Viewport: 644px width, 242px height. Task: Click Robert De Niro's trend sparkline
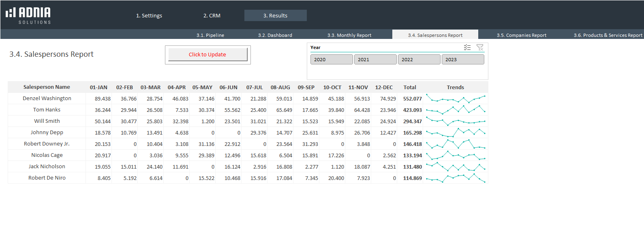456,178
